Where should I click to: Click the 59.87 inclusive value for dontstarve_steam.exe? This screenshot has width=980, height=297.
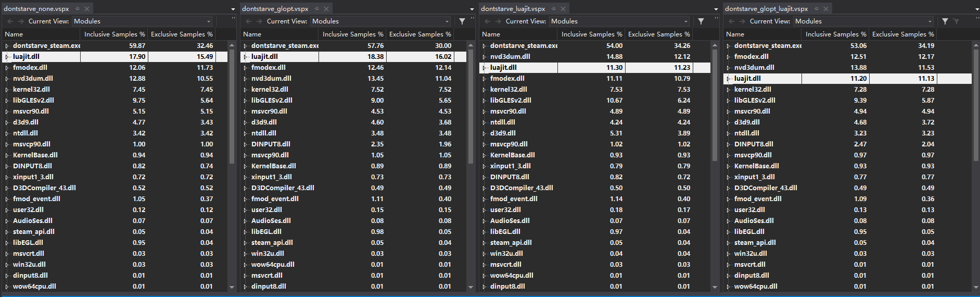pyautogui.click(x=137, y=46)
